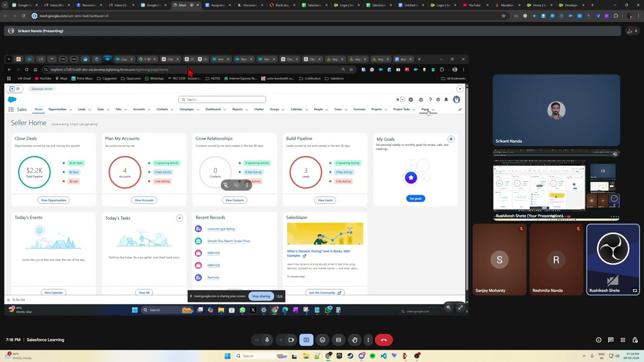644x362 pixels.
Task: Expand the Leads tab dropdown
Action: (91, 110)
